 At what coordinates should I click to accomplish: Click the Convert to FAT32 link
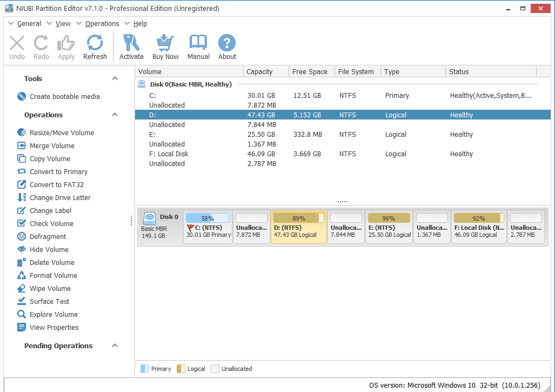pos(57,184)
